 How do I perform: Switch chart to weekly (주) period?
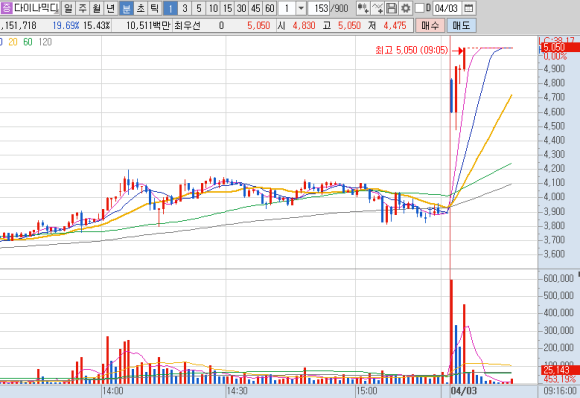click(82, 8)
